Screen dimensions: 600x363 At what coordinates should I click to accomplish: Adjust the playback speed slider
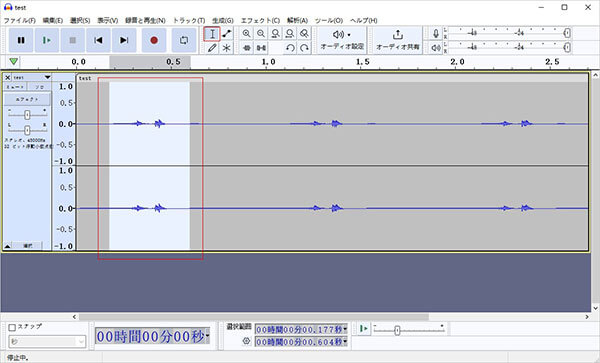[397, 330]
